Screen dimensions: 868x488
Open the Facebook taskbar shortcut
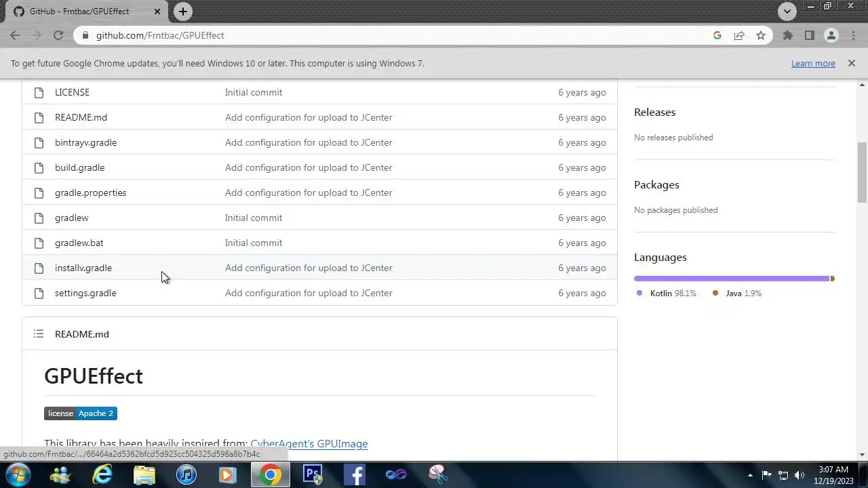(355, 474)
